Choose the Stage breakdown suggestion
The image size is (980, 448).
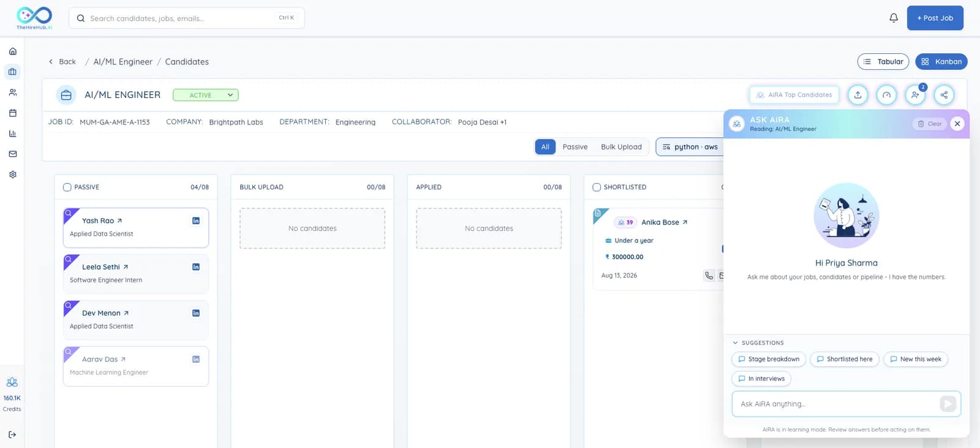(x=769, y=359)
